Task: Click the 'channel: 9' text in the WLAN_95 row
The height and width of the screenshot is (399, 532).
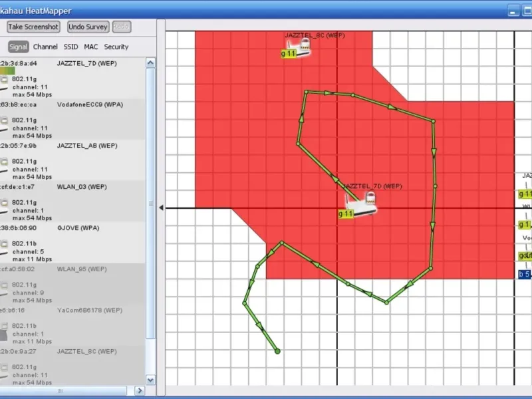Action: (28, 293)
